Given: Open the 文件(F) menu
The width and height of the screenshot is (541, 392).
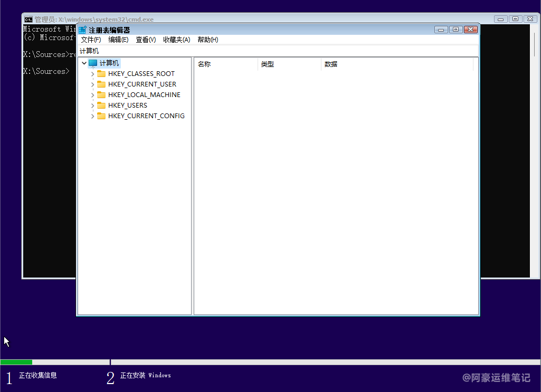Looking at the screenshot, I should [91, 40].
